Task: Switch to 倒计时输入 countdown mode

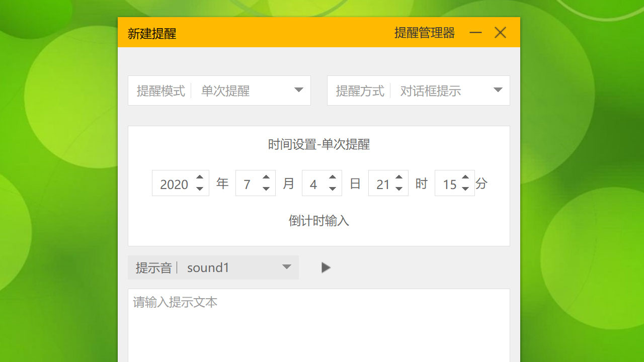Action: (318, 221)
